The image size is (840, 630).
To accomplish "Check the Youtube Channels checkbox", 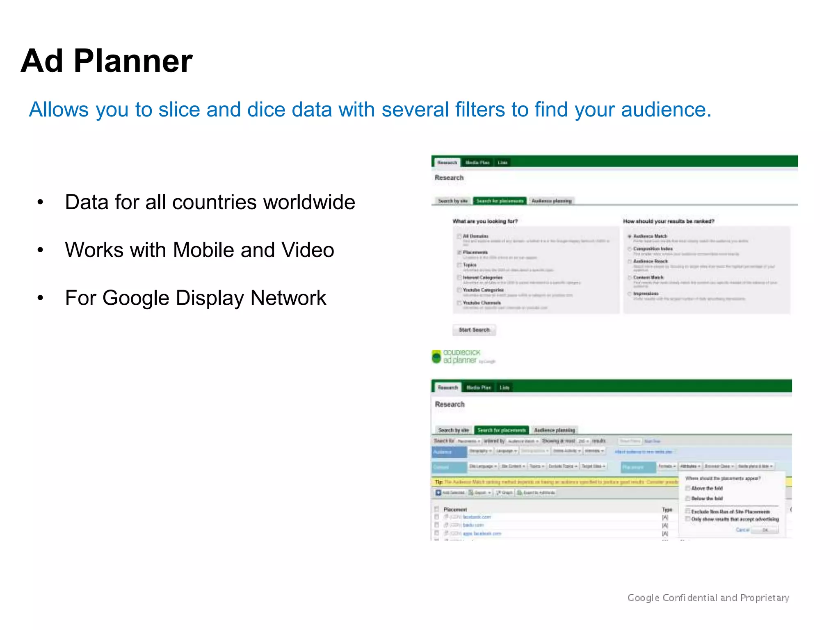I will (x=459, y=303).
